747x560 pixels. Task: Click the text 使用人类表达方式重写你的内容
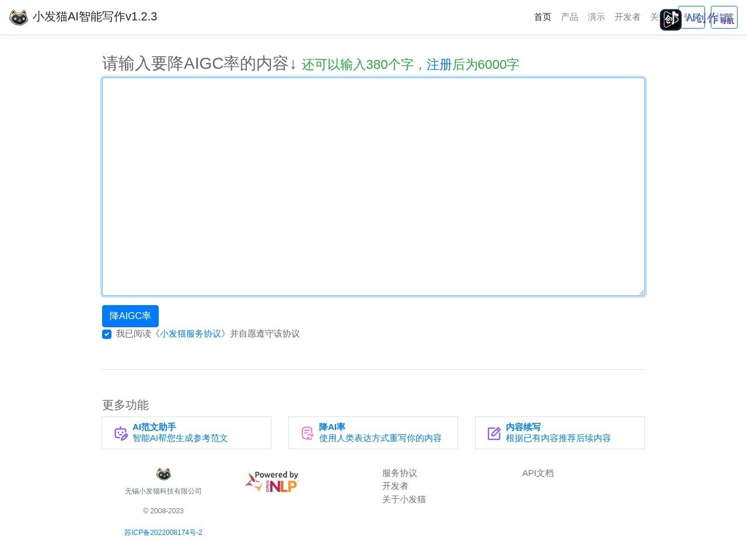(381, 438)
